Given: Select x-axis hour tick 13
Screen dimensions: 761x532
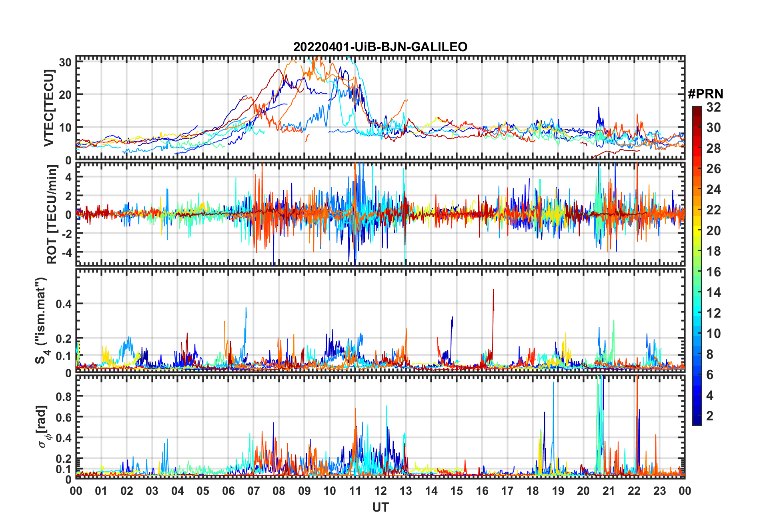Looking at the screenshot, I should [406, 491].
